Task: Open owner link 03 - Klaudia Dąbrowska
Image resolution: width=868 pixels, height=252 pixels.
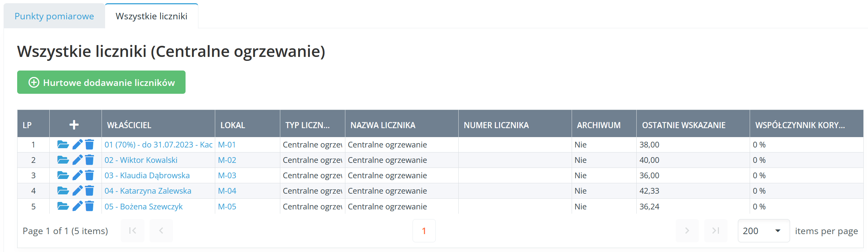Action: pos(147,175)
